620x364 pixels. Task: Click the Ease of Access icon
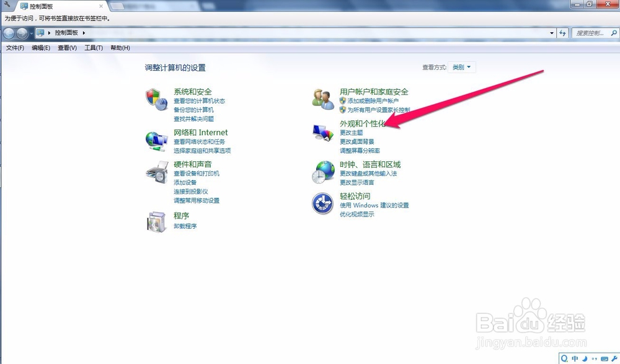tap(322, 203)
